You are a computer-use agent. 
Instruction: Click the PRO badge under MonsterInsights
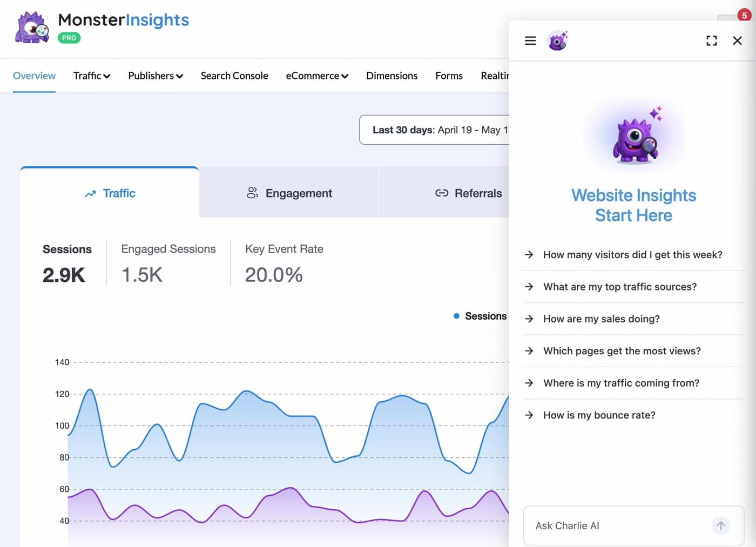69,38
